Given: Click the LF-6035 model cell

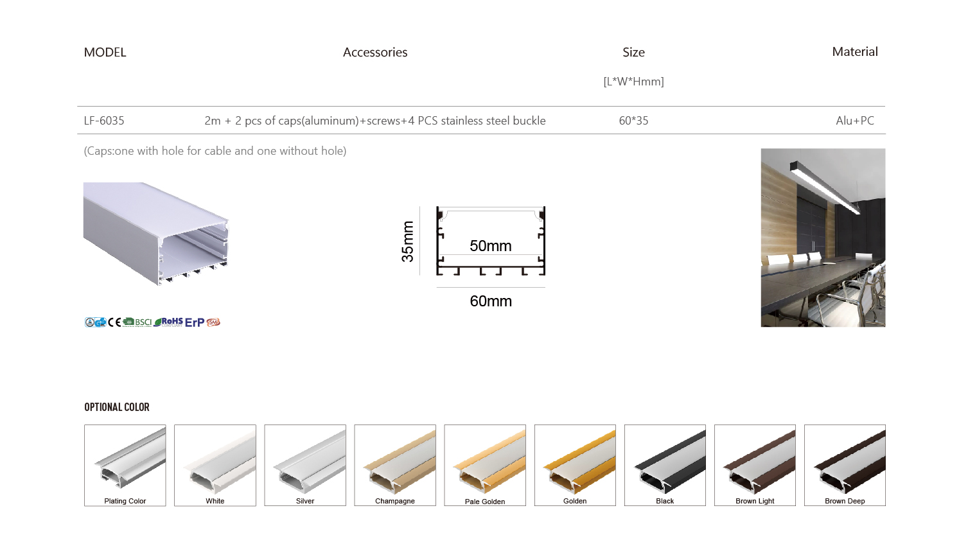Looking at the screenshot, I should (x=104, y=121).
